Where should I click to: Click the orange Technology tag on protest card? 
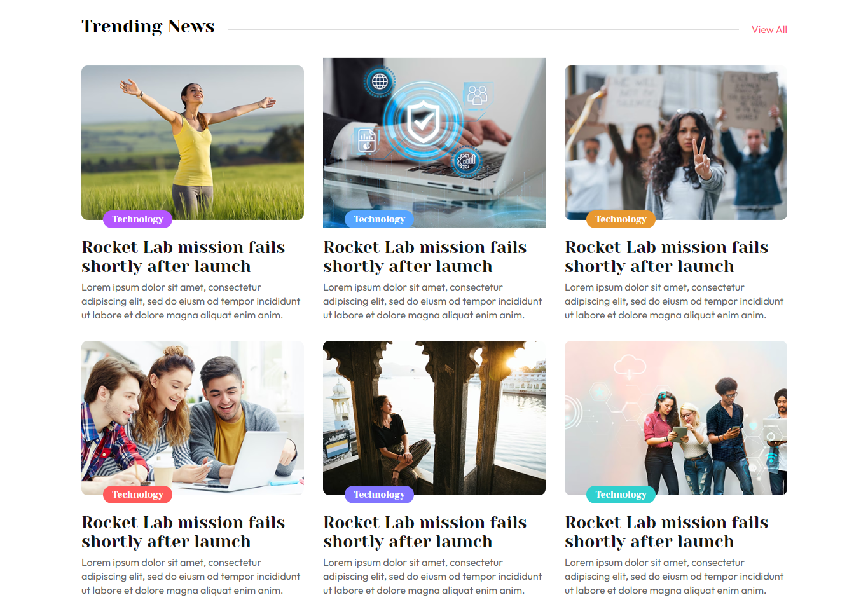tap(621, 219)
